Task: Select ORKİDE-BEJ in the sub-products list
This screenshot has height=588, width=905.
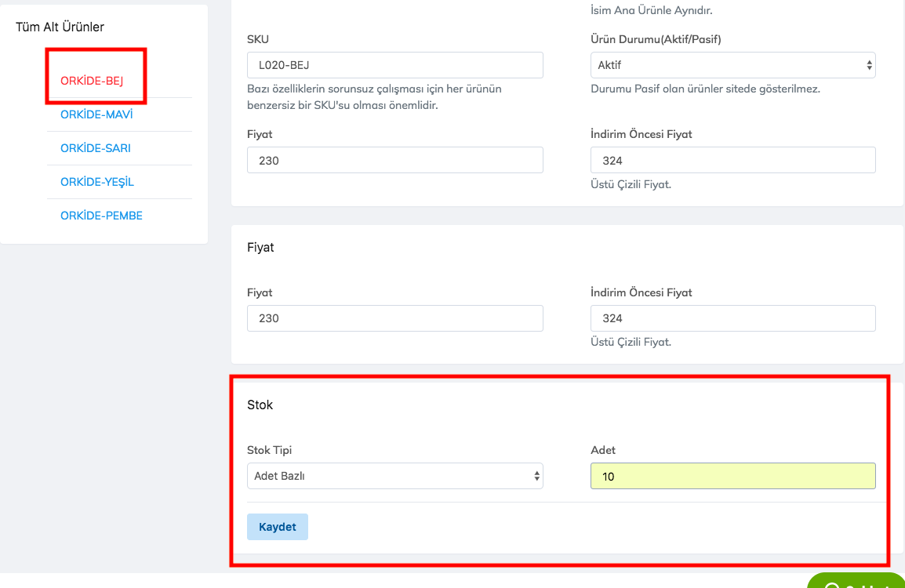Action: point(92,81)
